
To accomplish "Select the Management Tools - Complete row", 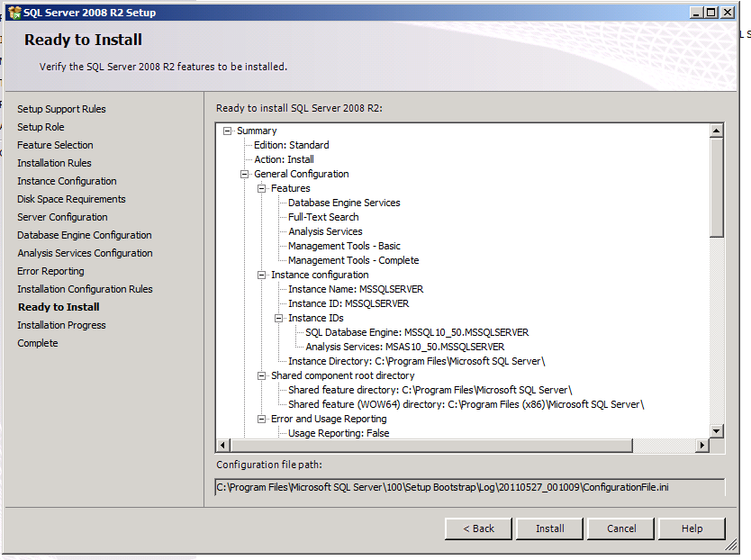I will (x=354, y=260).
